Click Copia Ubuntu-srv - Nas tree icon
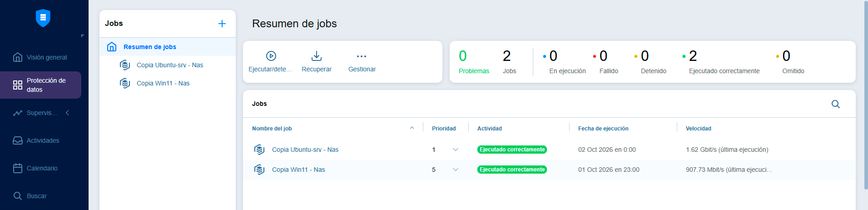Viewport: 868px width, 210px height. click(x=125, y=65)
